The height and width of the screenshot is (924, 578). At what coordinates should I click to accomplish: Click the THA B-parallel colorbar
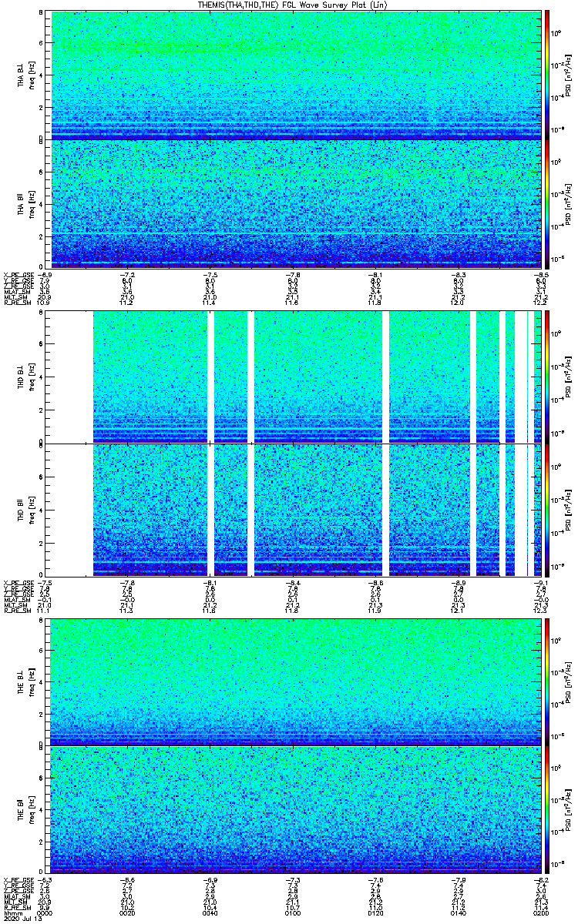click(546, 203)
